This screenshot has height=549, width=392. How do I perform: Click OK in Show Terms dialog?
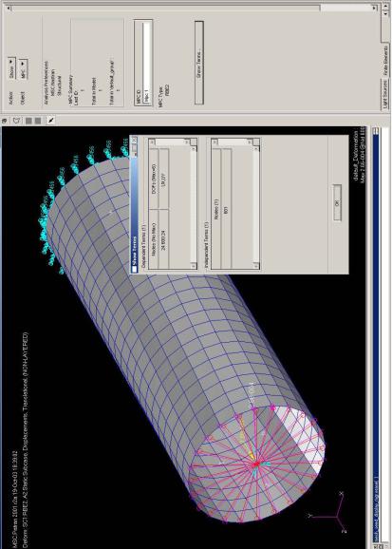[x=337, y=202]
